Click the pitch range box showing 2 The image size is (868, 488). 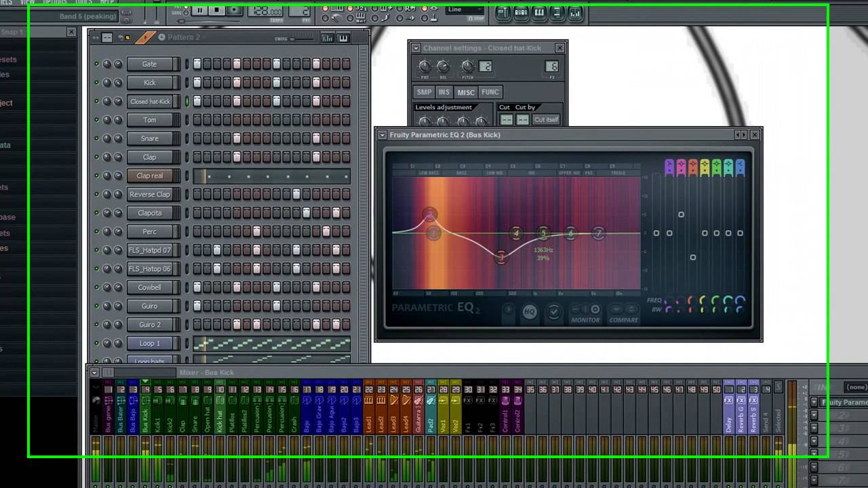click(x=486, y=66)
